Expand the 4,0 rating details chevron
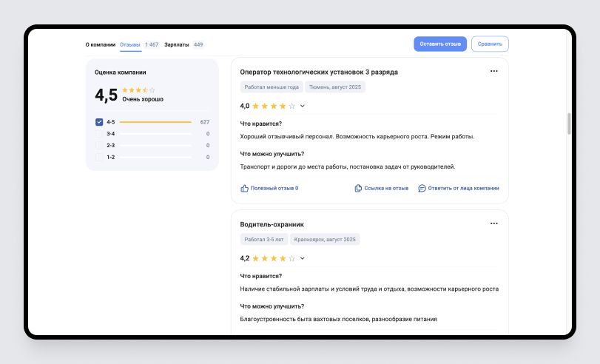Screen dimensions: 600x364 point(303,106)
